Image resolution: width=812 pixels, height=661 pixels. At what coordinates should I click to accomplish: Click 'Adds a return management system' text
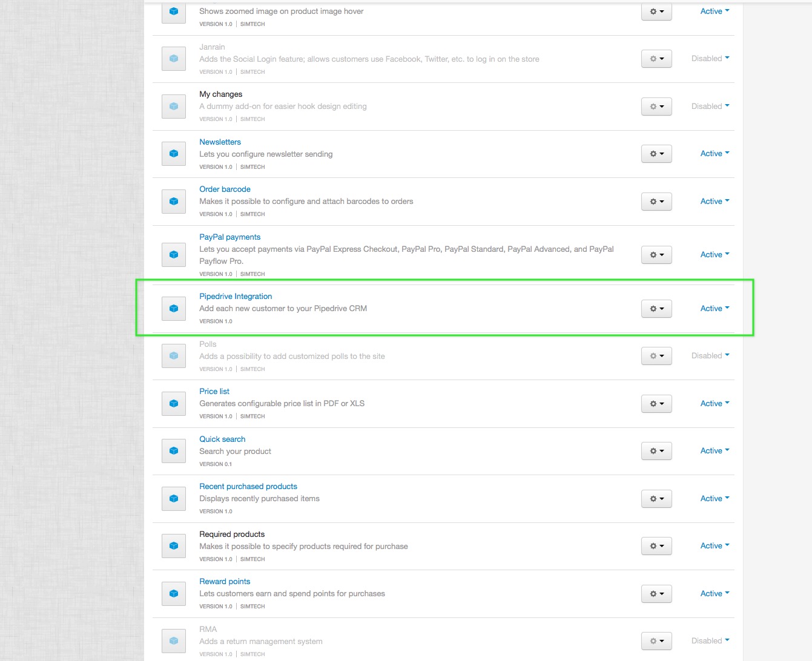tap(260, 641)
